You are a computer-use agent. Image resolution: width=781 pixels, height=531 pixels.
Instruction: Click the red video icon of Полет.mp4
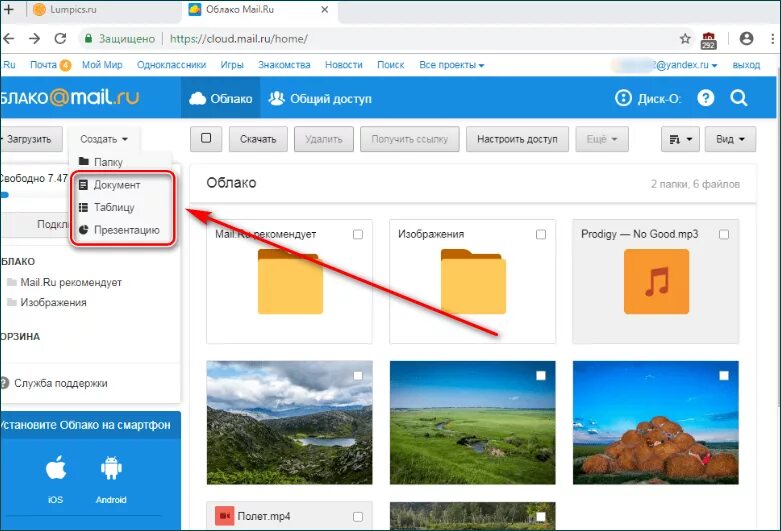(224, 516)
